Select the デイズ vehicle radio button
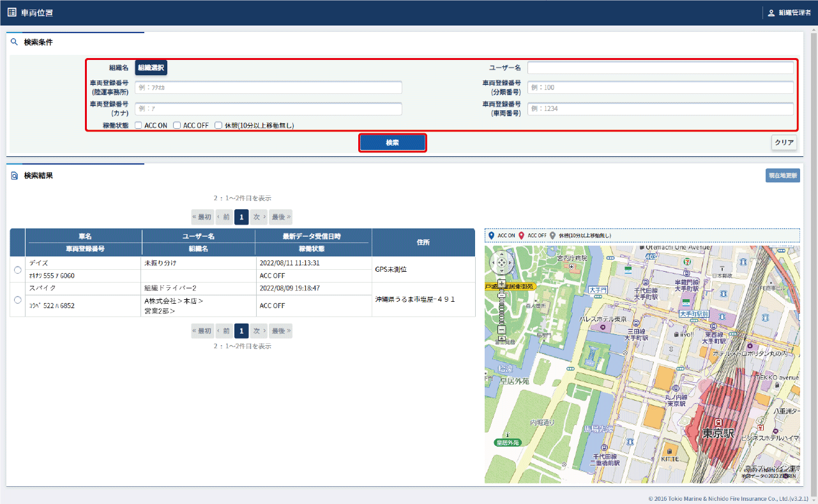The height and width of the screenshot is (504, 818). [17, 270]
